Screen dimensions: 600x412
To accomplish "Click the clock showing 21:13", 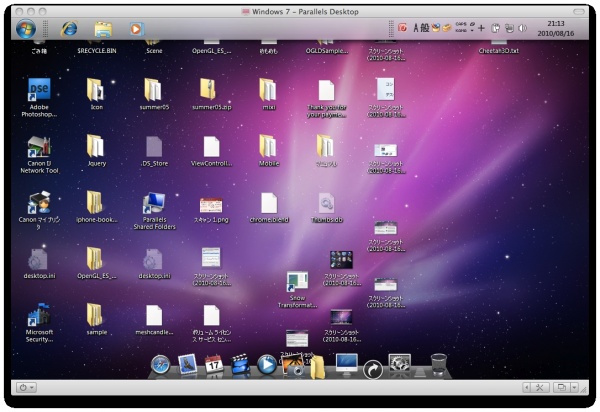I will click(x=556, y=23).
